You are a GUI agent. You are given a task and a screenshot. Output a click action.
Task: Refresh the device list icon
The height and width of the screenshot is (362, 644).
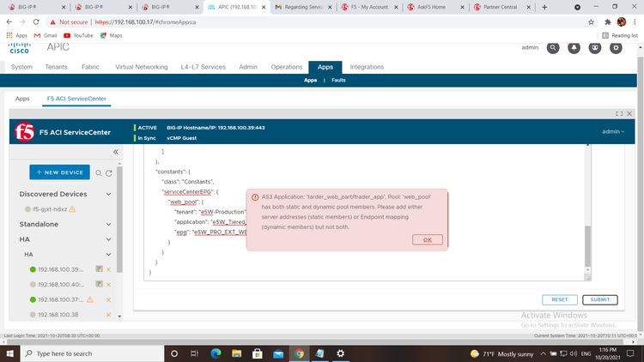coord(109,173)
